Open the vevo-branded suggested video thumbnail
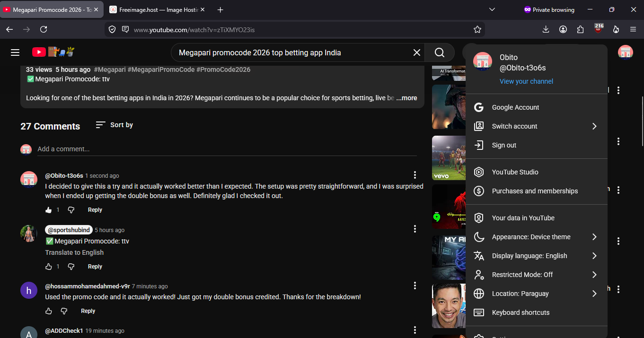This screenshot has height=338, width=644. click(x=449, y=158)
